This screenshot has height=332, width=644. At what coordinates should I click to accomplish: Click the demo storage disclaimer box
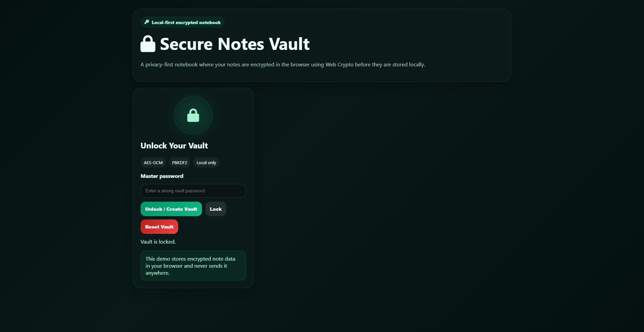click(193, 265)
